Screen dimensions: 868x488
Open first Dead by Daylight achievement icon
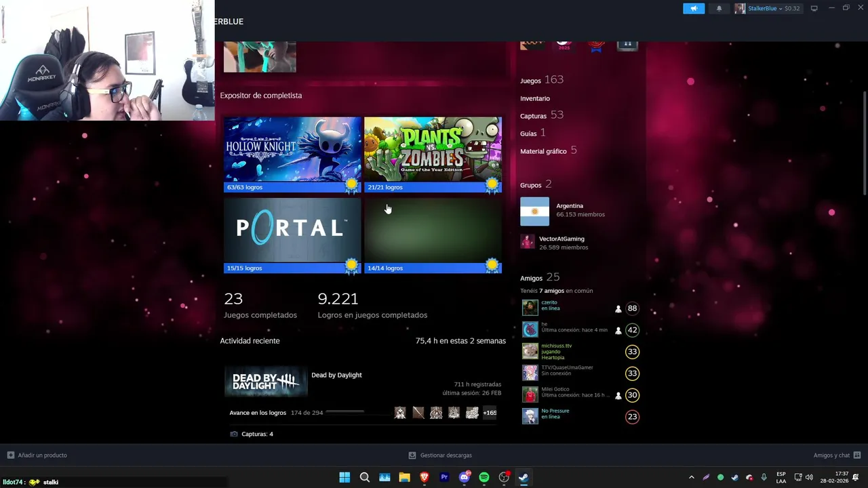(400, 413)
